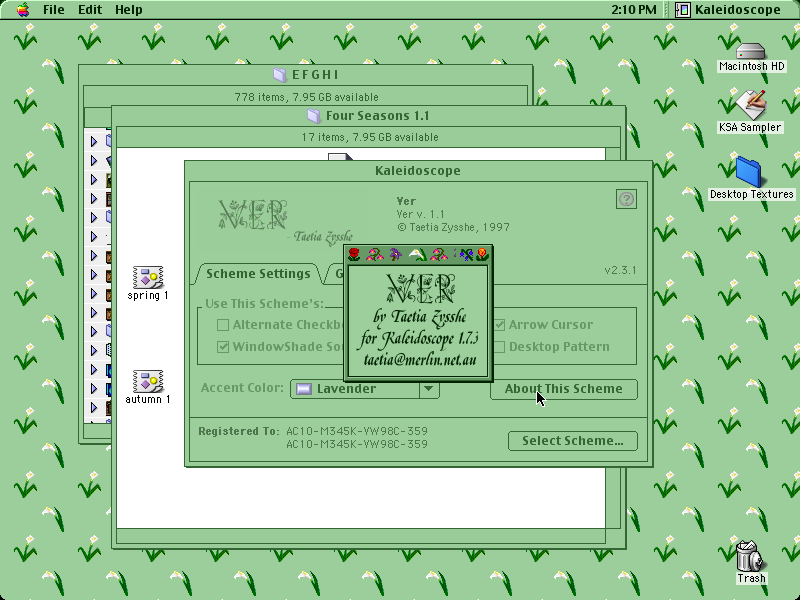This screenshot has height=600, width=800.
Task: Click the folder icon in EFGHI title bar
Action: coord(280,75)
